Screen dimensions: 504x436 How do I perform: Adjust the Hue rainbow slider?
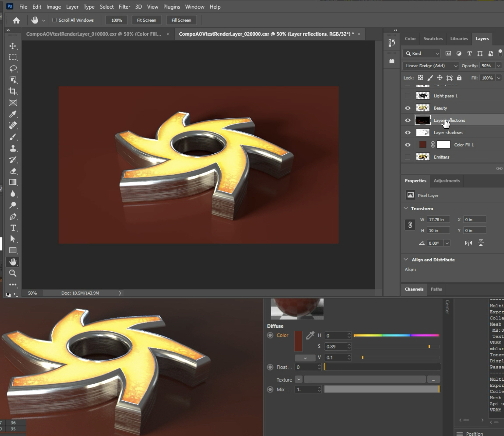coord(396,336)
